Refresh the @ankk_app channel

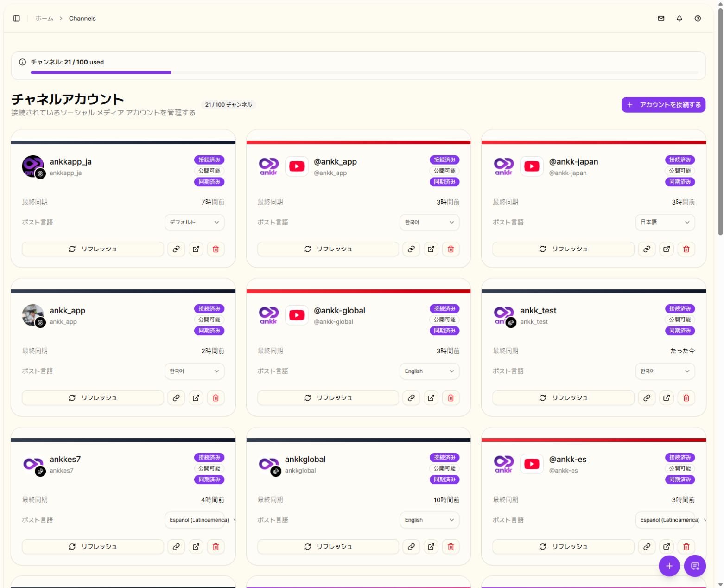(x=328, y=249)
